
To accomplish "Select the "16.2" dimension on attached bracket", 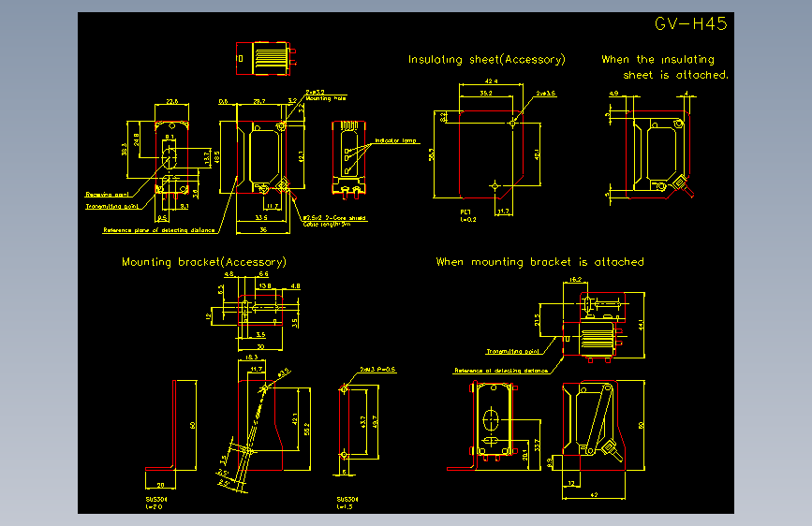I will pyautogui.click(x=575, y=280).
